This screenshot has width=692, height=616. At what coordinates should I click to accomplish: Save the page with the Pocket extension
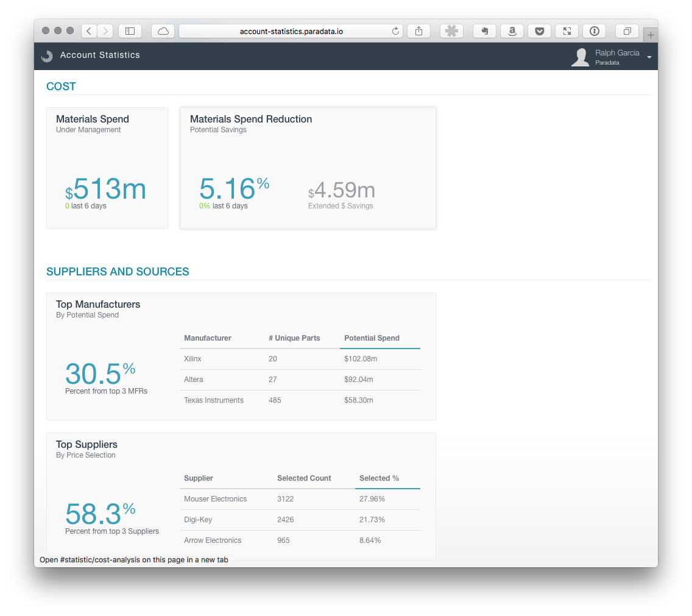pyautogui.click(x=539, y=31)
